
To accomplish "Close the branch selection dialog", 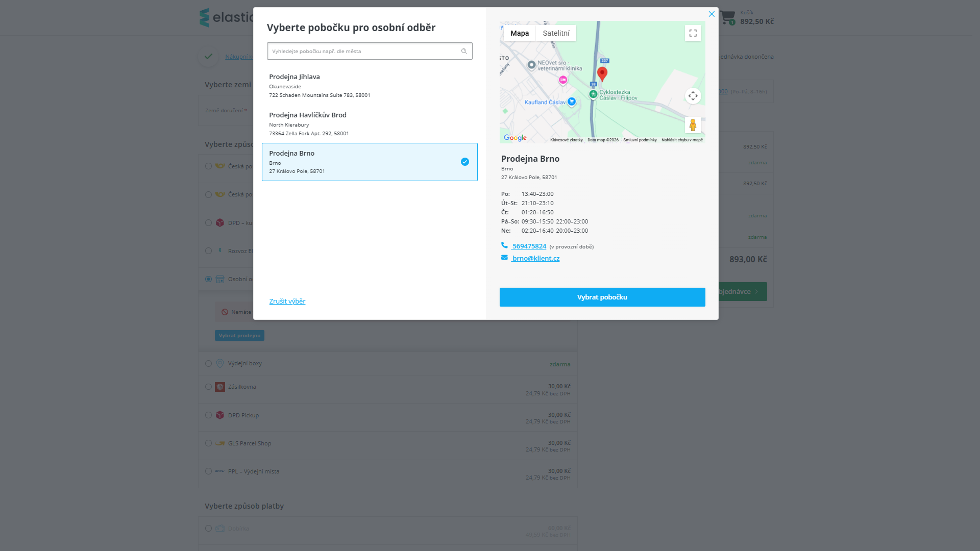I will (712, 14).
